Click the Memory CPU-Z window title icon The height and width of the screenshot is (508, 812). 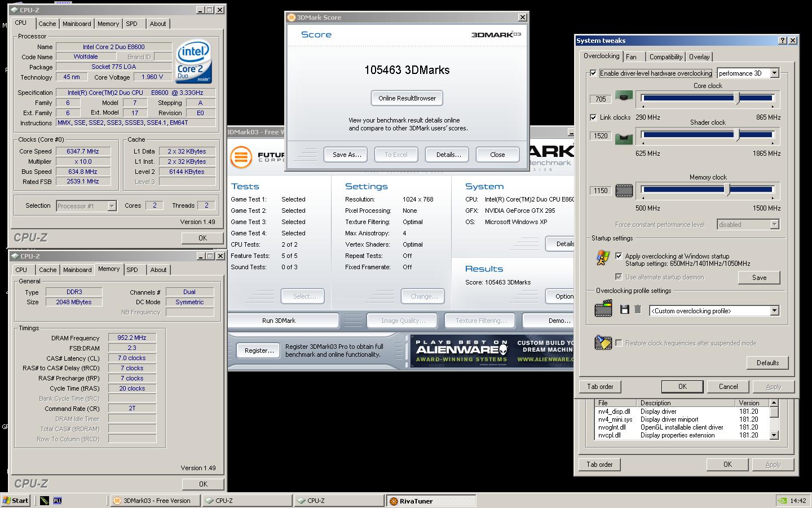click(x=15, y=256)
